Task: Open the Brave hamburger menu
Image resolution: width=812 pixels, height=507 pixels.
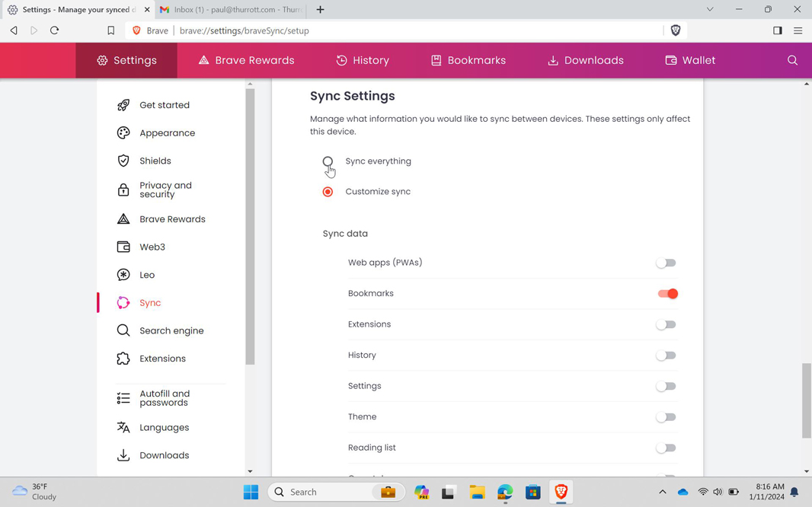Action: (798, 30)
